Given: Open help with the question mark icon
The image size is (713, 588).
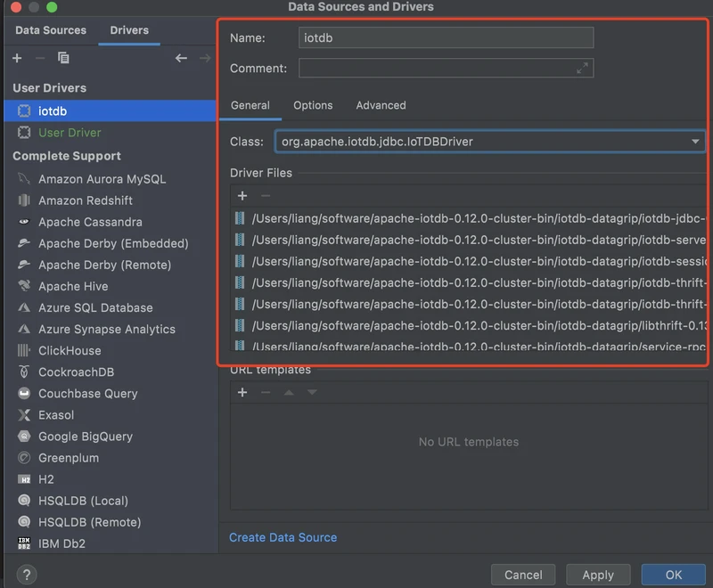Looking at the screenshot, I should click(27, 575).
